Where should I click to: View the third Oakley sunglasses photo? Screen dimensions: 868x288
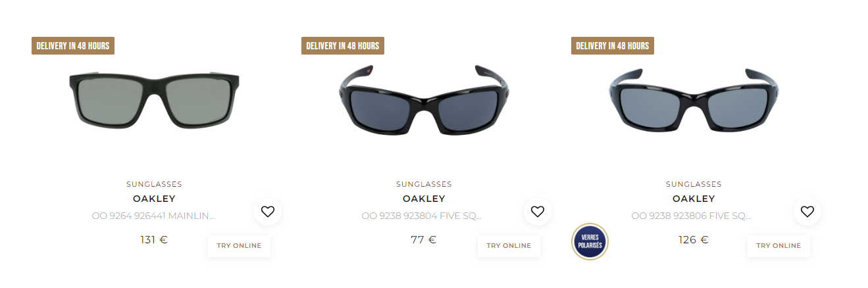point(694,99)
